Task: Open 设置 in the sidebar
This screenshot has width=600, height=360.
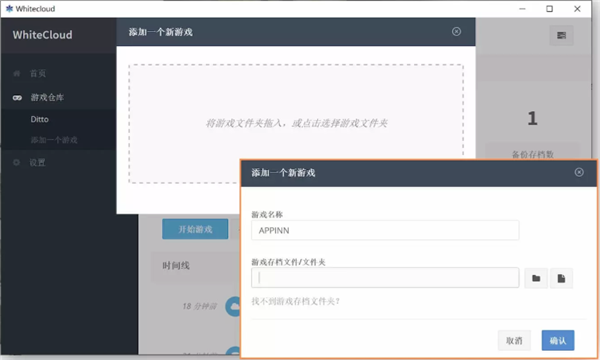Action: 38,162
